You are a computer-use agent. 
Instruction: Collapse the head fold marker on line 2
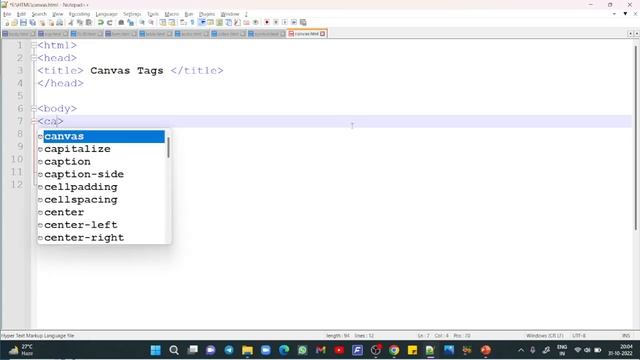34,58
